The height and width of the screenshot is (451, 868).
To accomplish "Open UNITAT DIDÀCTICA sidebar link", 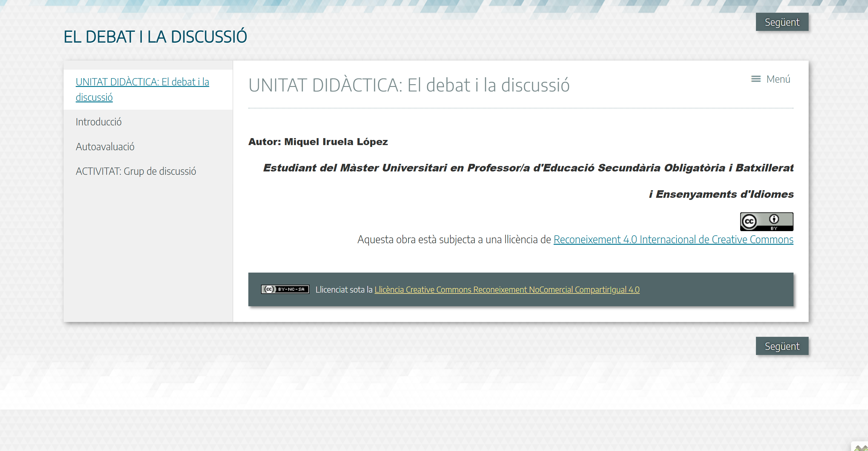I will click(x=142, y=89).
